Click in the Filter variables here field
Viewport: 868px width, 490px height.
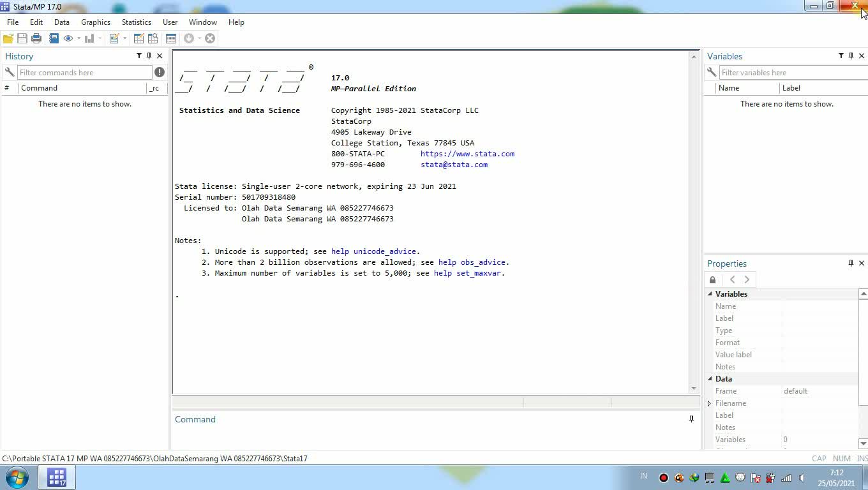pos(793,72)
